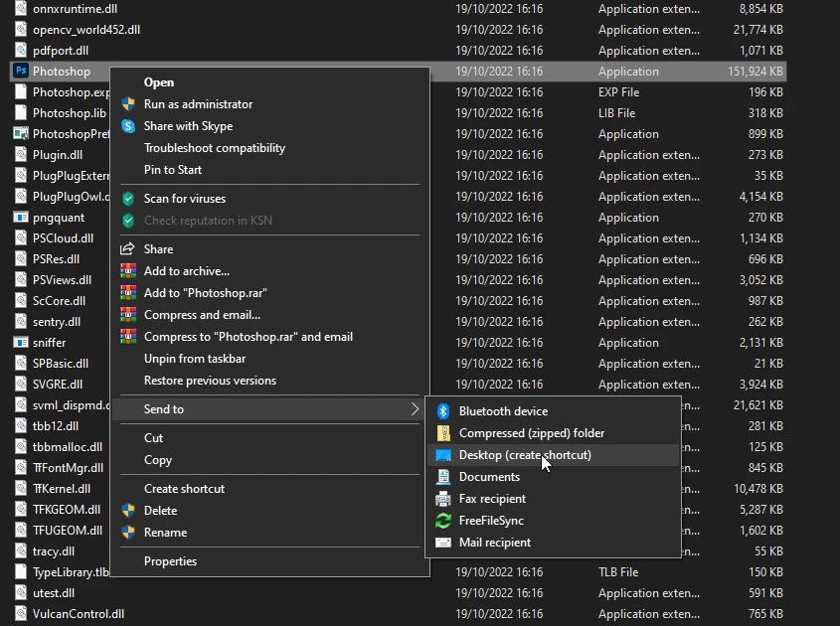Click the EXP File type cell
The image size is (840, 626).
tap(618, 92)
